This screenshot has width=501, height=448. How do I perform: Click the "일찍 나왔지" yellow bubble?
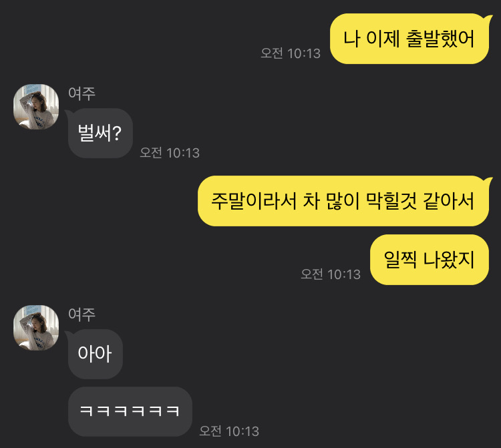430,260
